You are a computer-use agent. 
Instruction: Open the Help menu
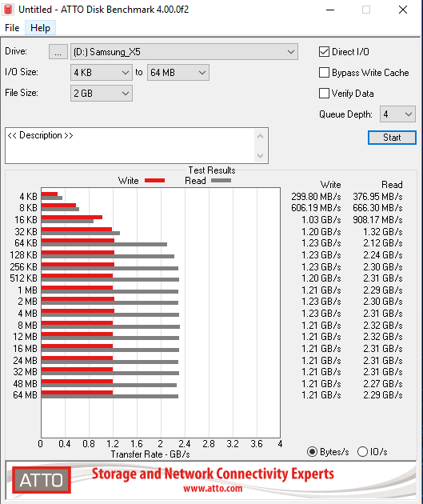coord(40,28)
